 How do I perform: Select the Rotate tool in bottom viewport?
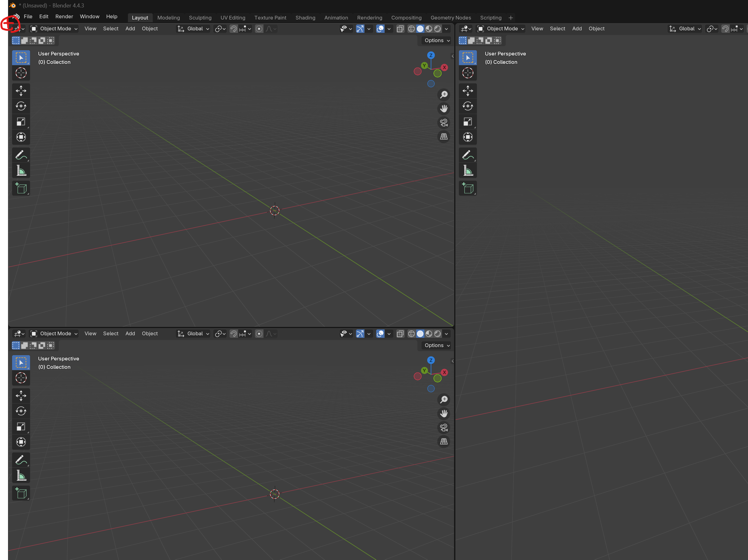[21, 411]
